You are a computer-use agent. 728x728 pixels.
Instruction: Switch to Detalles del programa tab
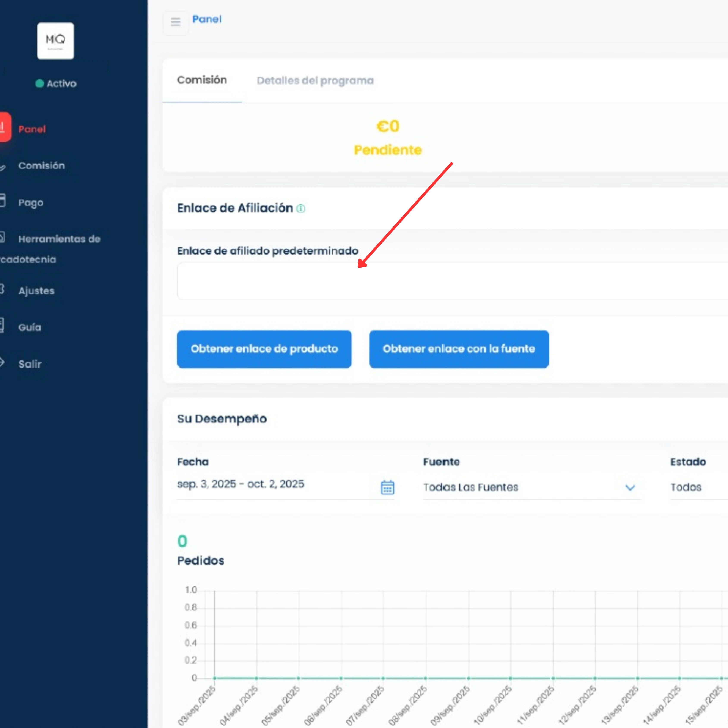315,81
